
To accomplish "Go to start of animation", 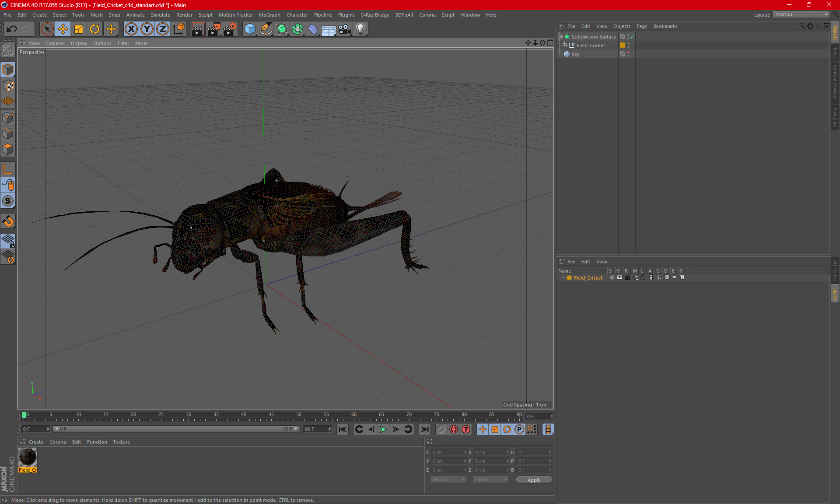I will [342, 429].
